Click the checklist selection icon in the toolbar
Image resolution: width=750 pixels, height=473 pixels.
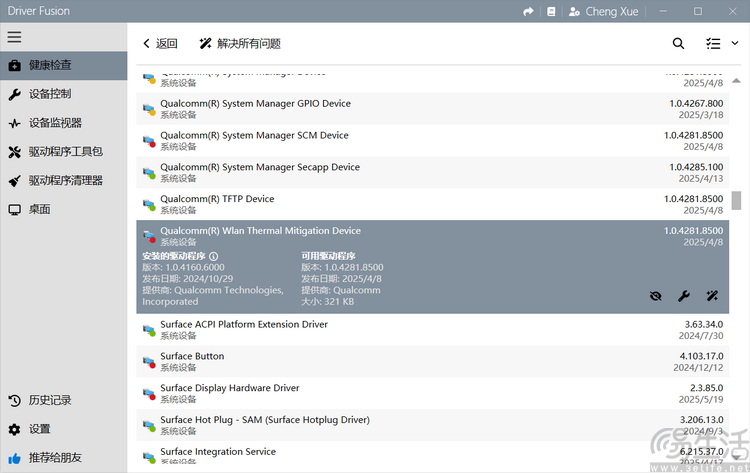point(712,43)
